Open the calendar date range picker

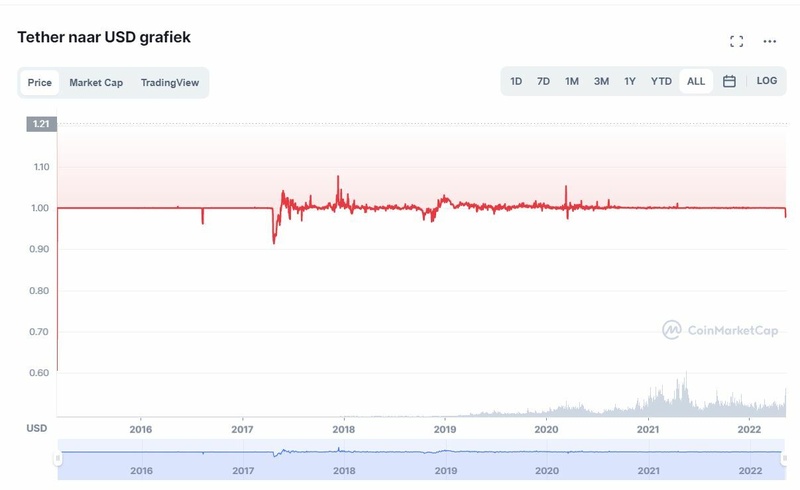coord(729,81)
